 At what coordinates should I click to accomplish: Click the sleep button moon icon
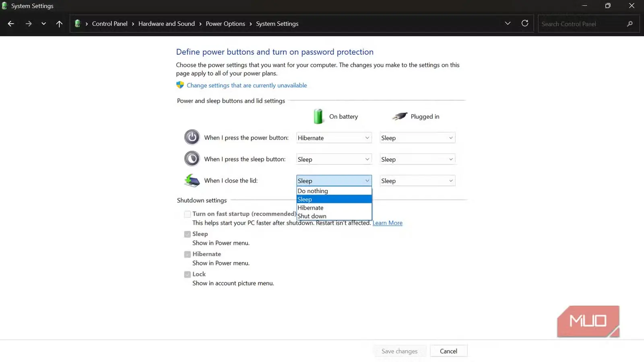tap(192, 158)
